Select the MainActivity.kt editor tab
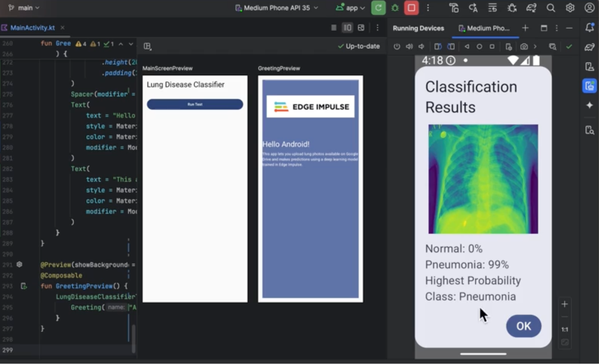 pyautogui.click(x=32, y=28)
